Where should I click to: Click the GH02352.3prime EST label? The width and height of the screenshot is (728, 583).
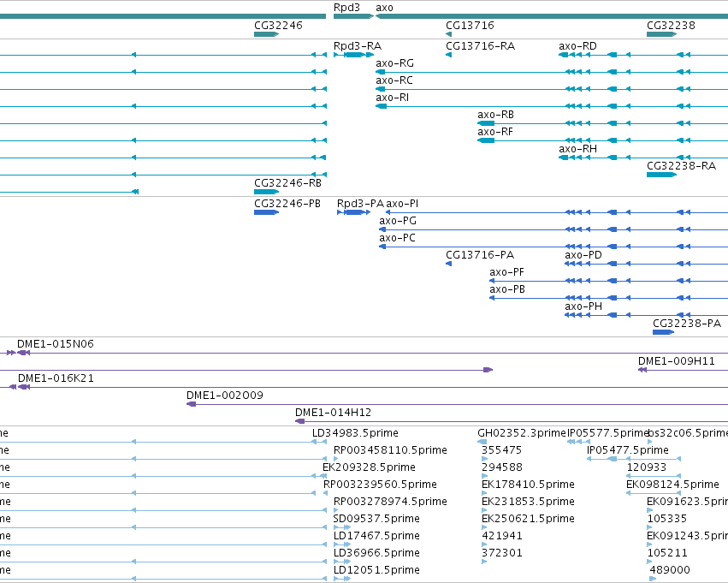(521, 433)
